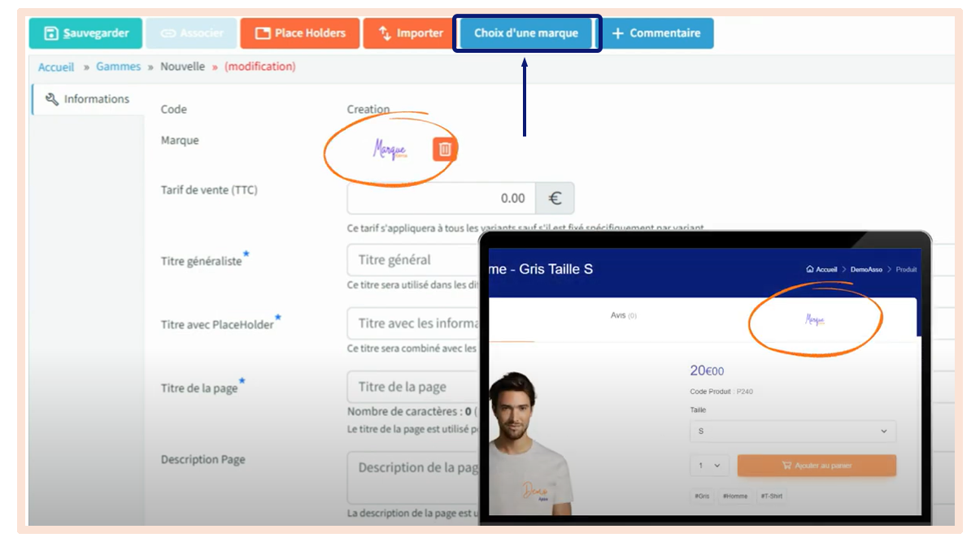
Task: Open the quantity dropdown showing 1
Action: pyautogui.click(x=709, y=466)
